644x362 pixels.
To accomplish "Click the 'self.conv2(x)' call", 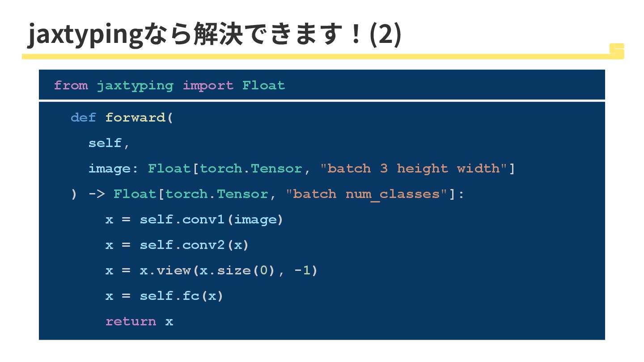I will [x=194, y=245].
